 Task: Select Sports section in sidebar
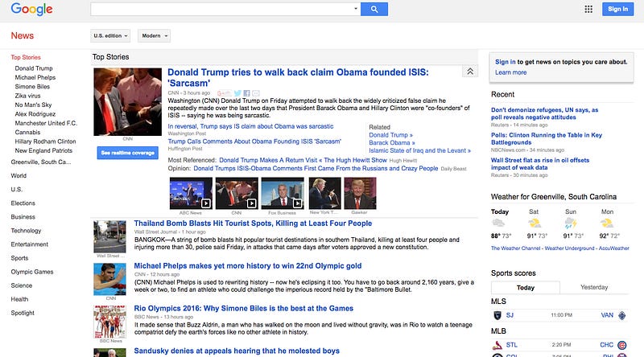point(19,258)
